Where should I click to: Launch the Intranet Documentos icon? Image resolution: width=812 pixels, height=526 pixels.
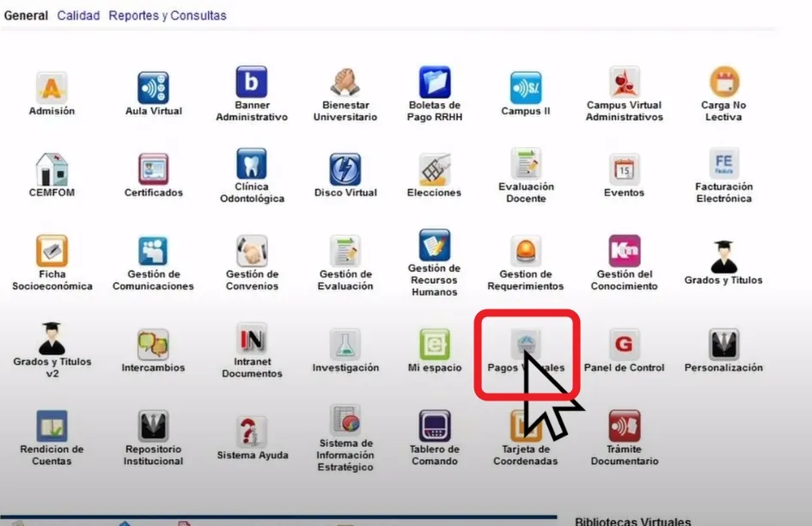coord(252,339)
